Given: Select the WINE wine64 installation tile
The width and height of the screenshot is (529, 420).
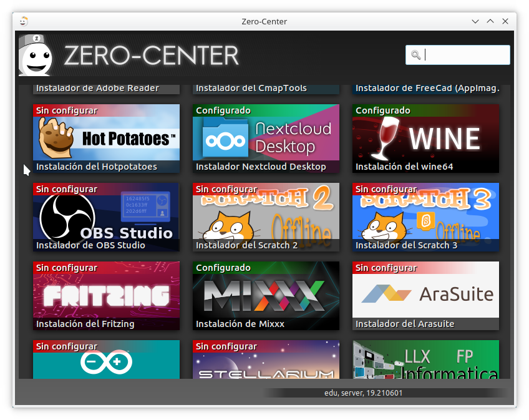Looking at the screenshot, I should coord(425,139).
